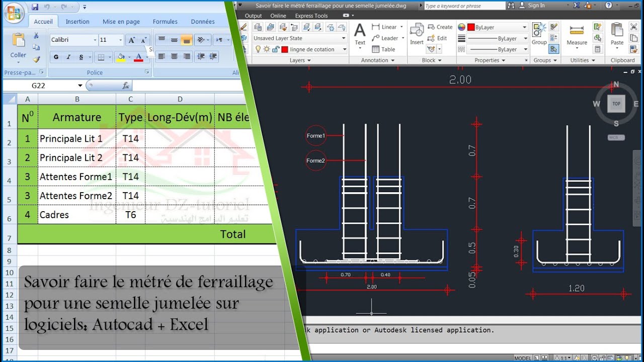644x362 pixels.
Task: Click the Decrease Indent icon
Action: click(x=201, y=56)
